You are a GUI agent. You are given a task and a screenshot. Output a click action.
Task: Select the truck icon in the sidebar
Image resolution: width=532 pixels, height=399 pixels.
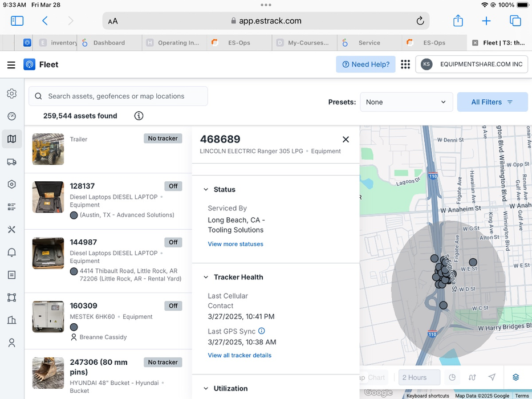[11, 162]
